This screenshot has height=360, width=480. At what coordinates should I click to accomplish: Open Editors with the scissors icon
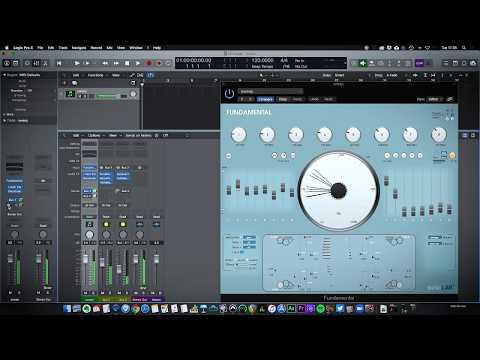[x=46, y=63]
